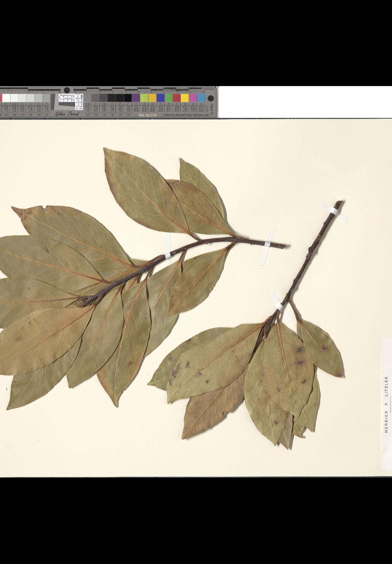The image size is (392, 564).
Task: Click the 'SN: OL0115' serial number
Action: tap(148, 115)
